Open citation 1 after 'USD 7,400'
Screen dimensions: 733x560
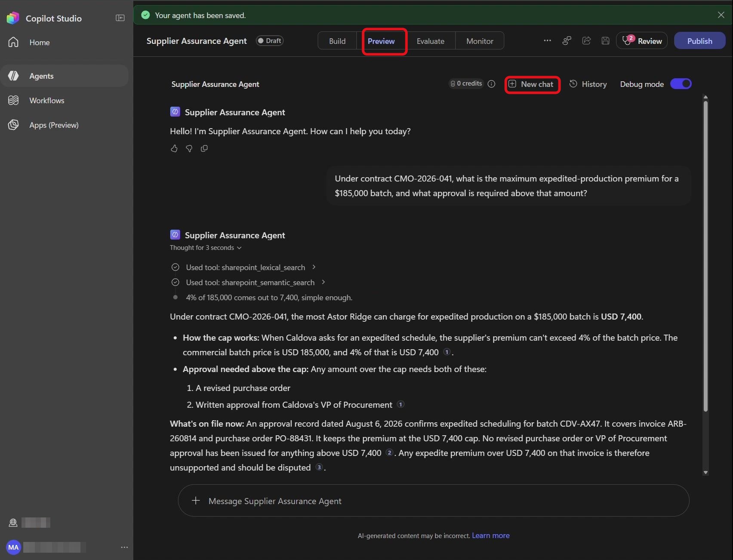pyautogui.click(x=447, y=352)
